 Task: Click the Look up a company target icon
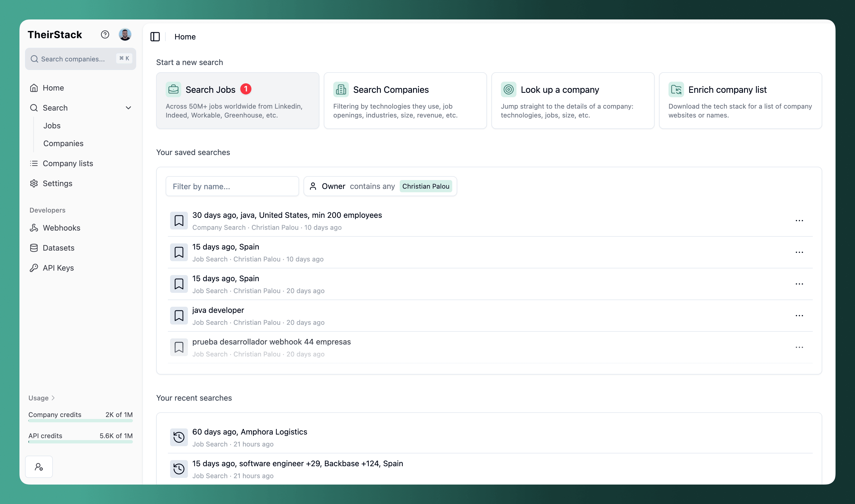[x=508, y=90]
